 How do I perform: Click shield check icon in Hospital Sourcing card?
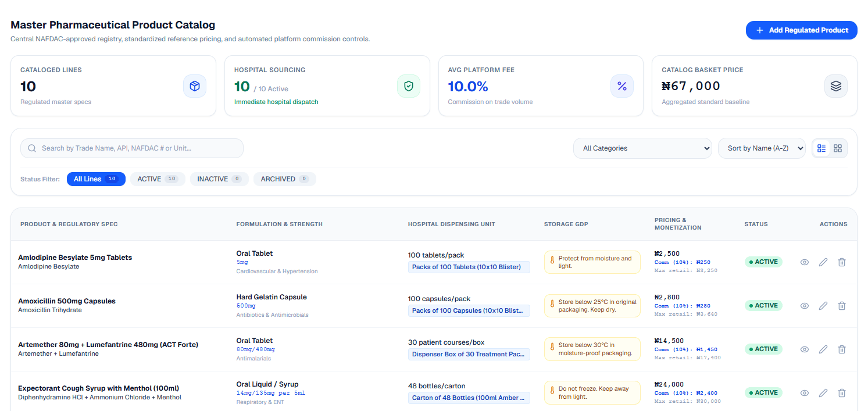pyautogui.click(x=409, y=86)
